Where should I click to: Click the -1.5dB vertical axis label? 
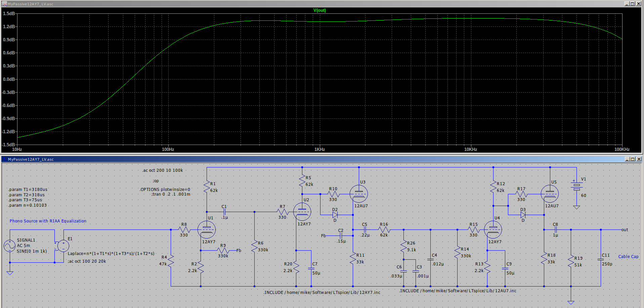coord(8,145)
